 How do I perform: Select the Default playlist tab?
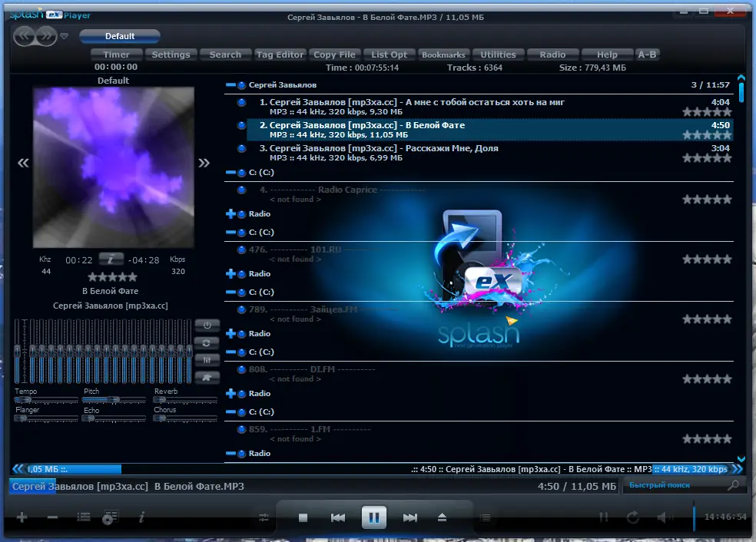(120, 36)
